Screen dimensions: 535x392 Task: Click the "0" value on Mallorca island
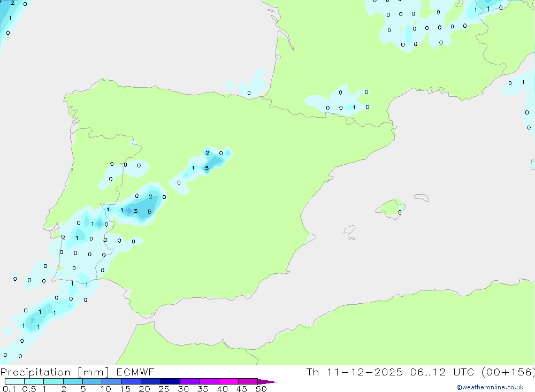[x=400, y=212]
